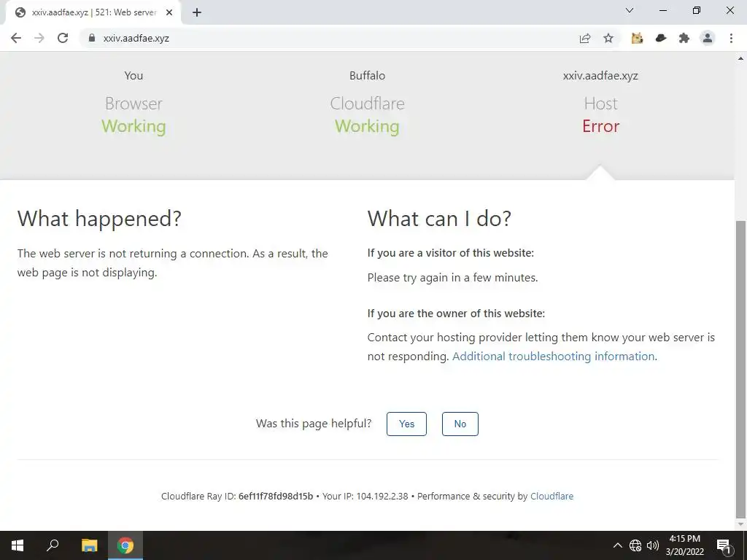This screenshot has height=560, width=747.
Task: Close the 521 Web server tab
Action: tap(169, 12)
